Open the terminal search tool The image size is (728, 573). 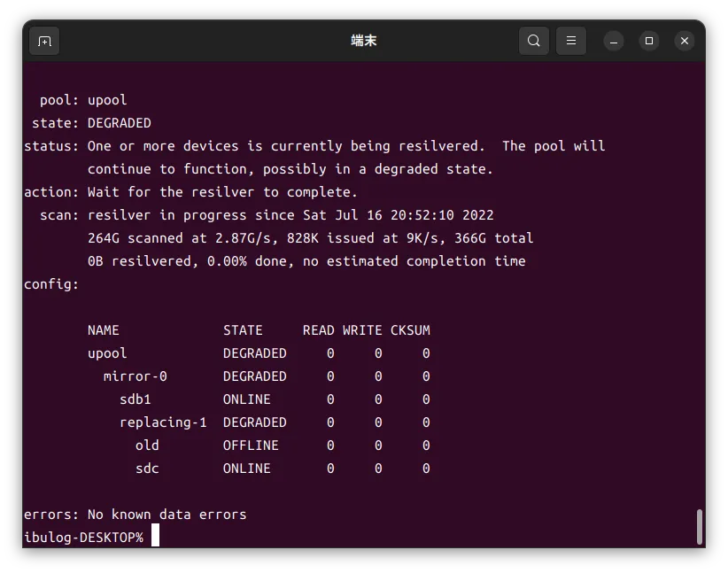point(534,41)
